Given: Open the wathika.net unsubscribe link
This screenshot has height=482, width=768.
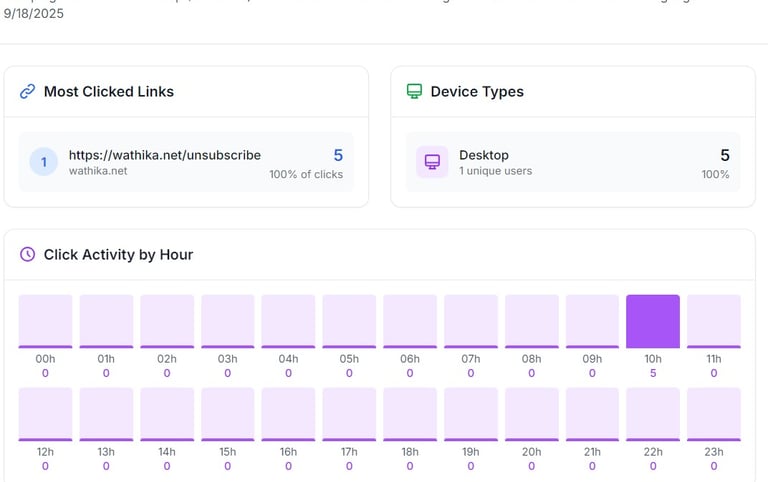Looking at the screenshot, I should pyautogui.click(x=164, y=155).
